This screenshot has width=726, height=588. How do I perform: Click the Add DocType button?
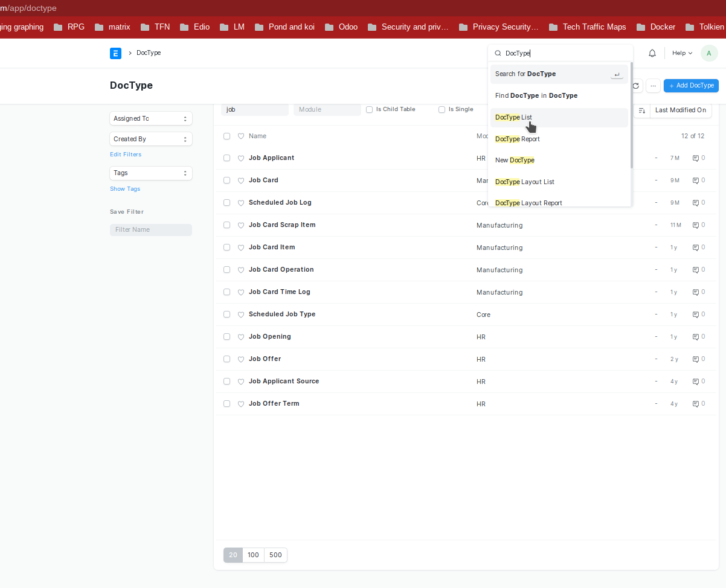tap(691, 86)
